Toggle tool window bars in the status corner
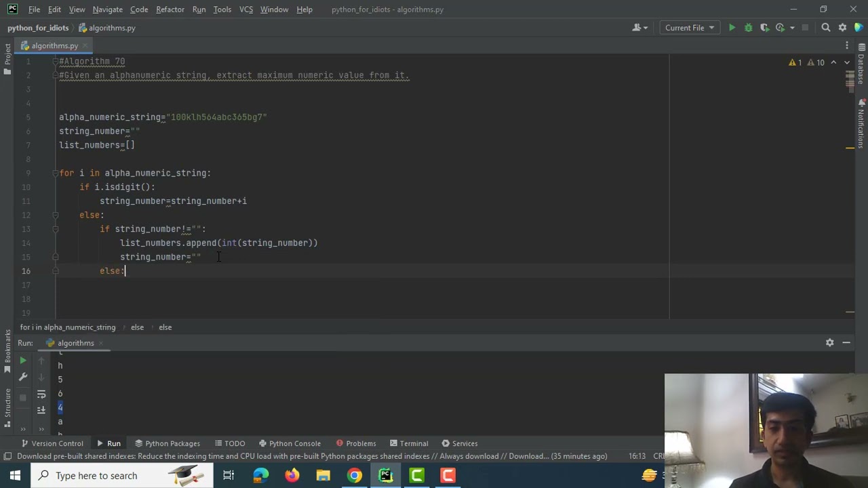The height and width of the screenshot is (488, 868). click(x=7, y=456)
